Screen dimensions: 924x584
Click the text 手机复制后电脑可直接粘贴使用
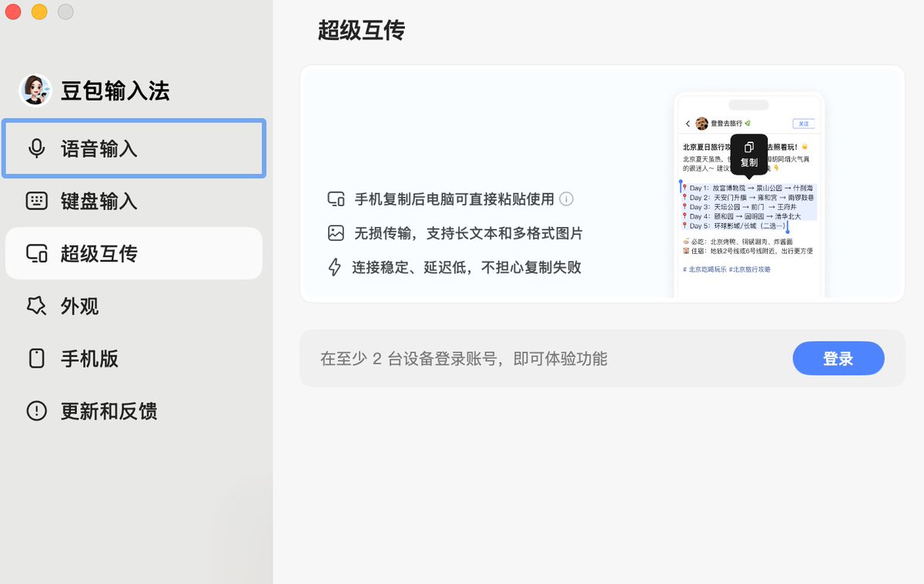(454, 199)
